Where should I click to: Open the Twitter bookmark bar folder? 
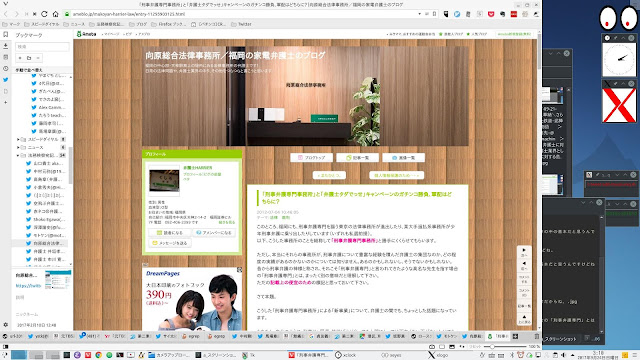pos(241,24)
